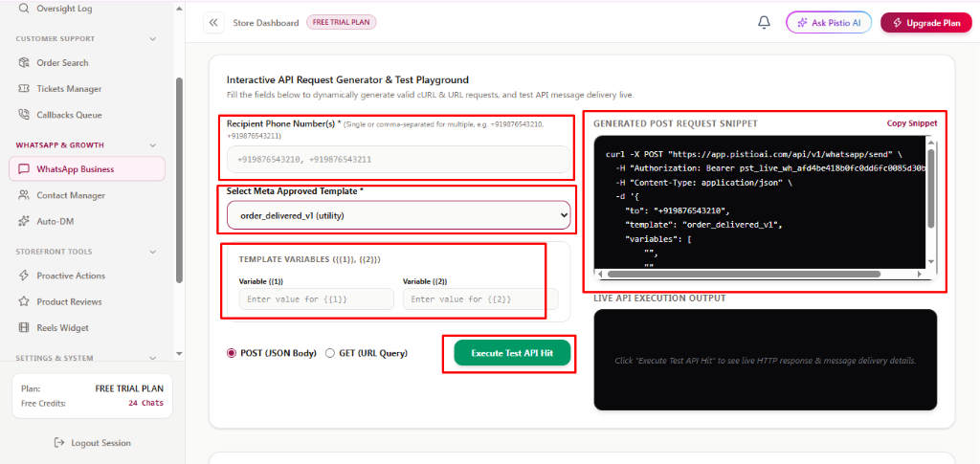Click sidebar scrollbar down arrow
This screenshot has width=980, height=464.
point(179,353)
